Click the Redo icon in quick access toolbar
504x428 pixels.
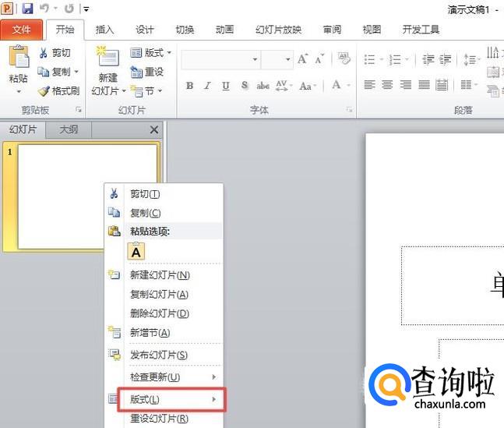pyautogui.click(x=69, y=9)
